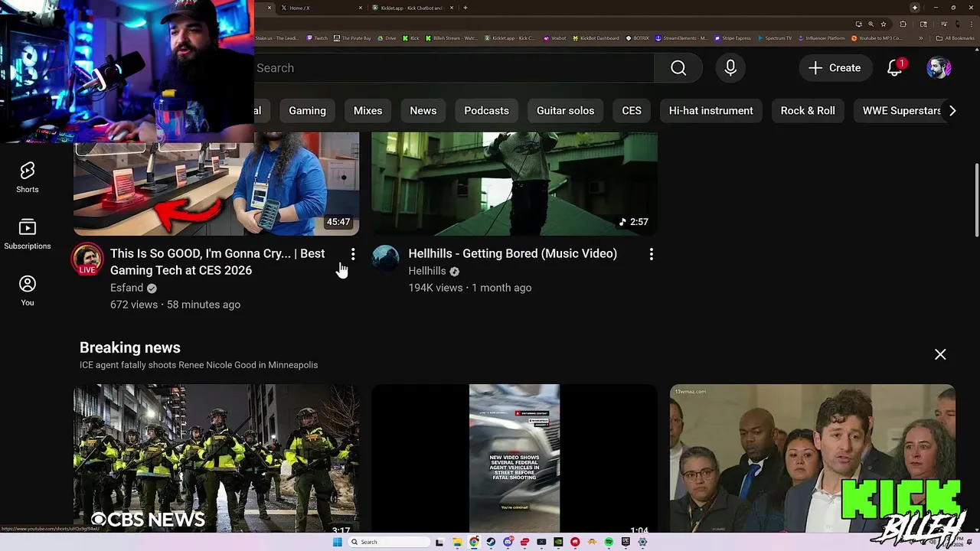The width and height of the screenshot is (980, 551).
Task: Open Discord from the taskbar
Action: click(508, 542)
